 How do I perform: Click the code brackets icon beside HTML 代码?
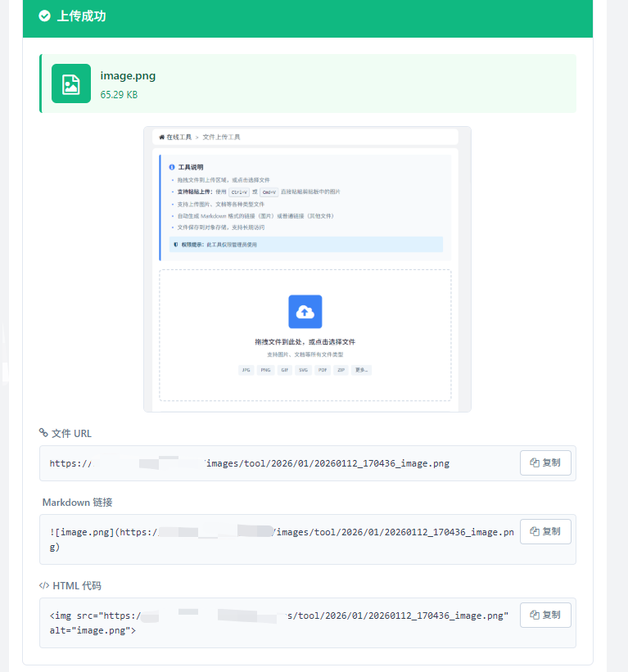click(x=44, y=585)
